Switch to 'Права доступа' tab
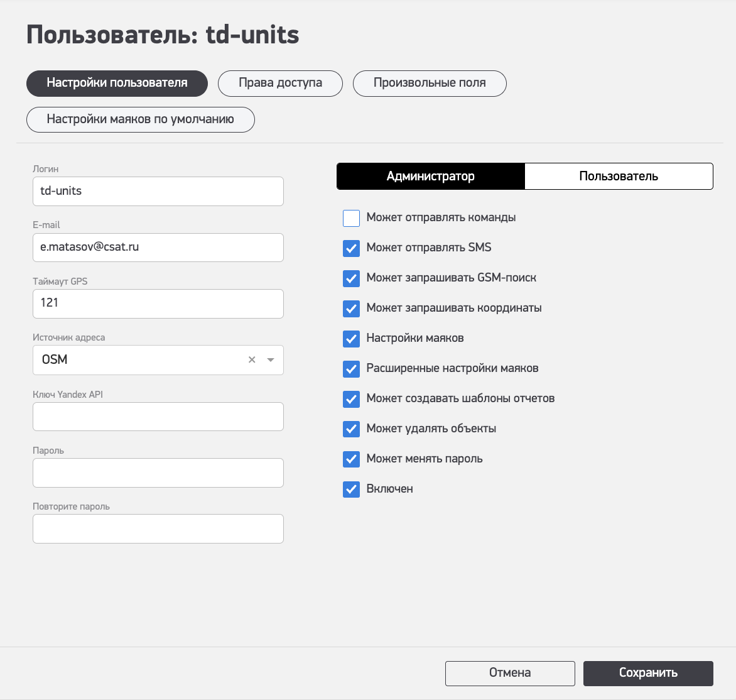The image size is (736, 700). (x=280, y=84)
